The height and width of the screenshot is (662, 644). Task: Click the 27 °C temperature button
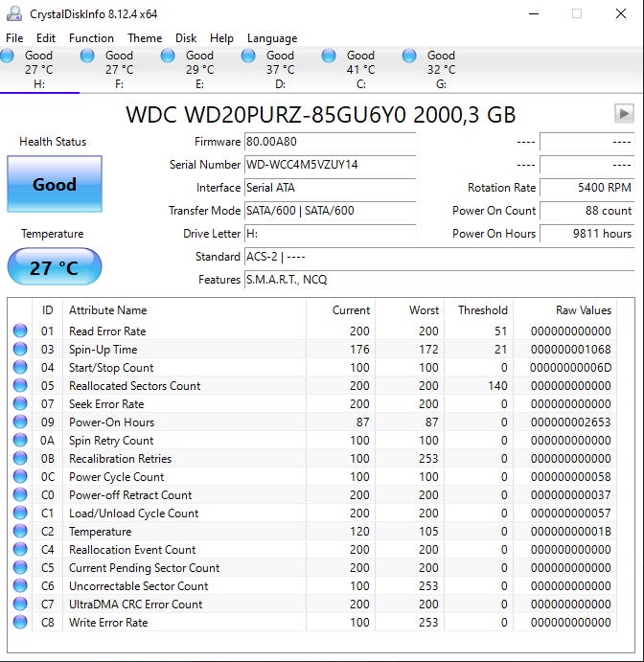pyautogui.click(x=55, y=267)
